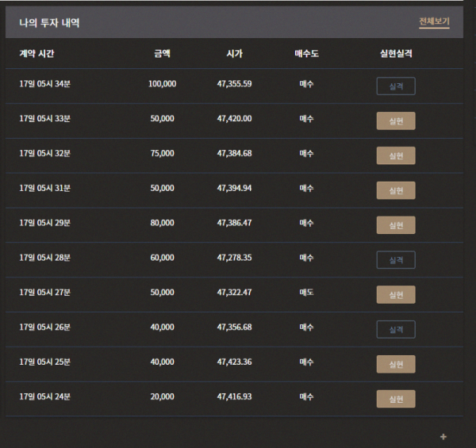The height and width of the screenshot is (448, 476).
Task: Click 실현 button for 05시 24분 row
Action: [x=396, y=399]
